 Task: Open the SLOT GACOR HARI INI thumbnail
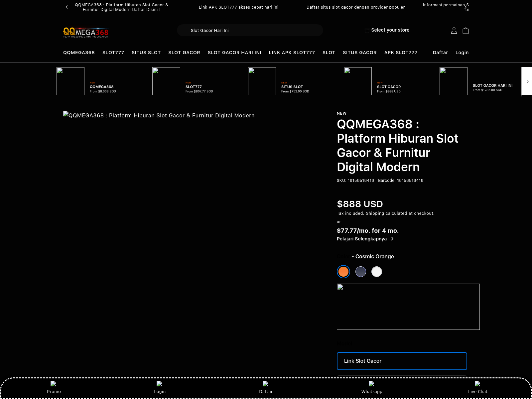pos(454,81)
